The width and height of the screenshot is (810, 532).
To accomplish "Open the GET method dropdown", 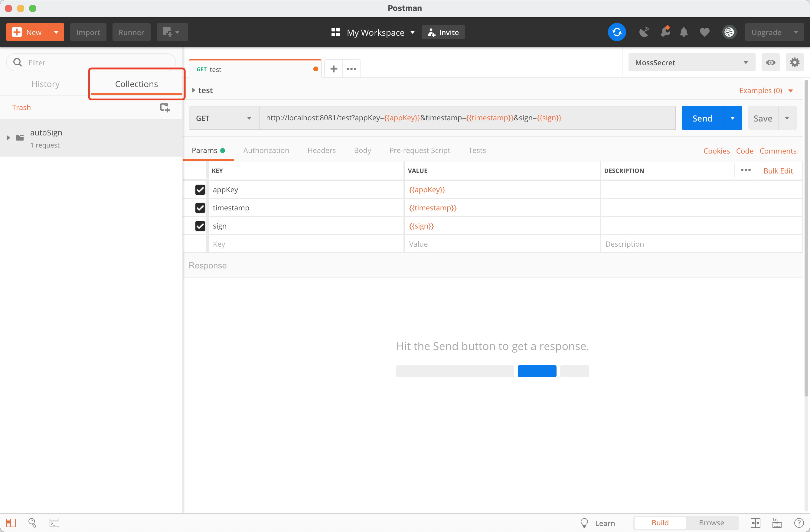I will click(224, 118).
